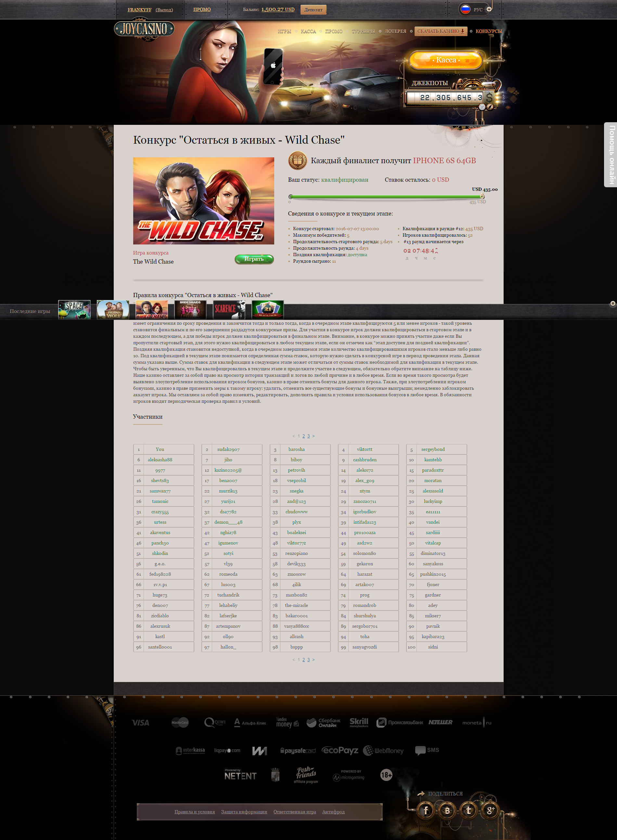Open Антифрод footer link
This screenshot has height=840, width=617.
point(333,812)
